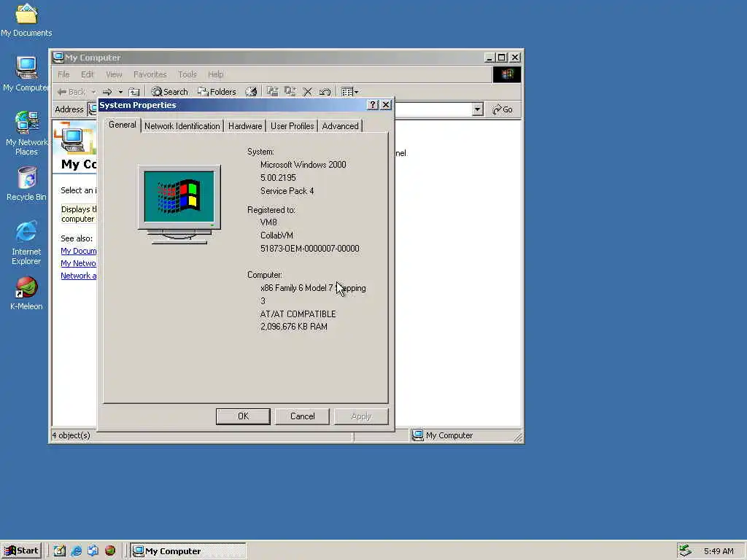Click the Microsoft Windows 2000 text
This screenshot has height=560, width=747.
point(303,165)
